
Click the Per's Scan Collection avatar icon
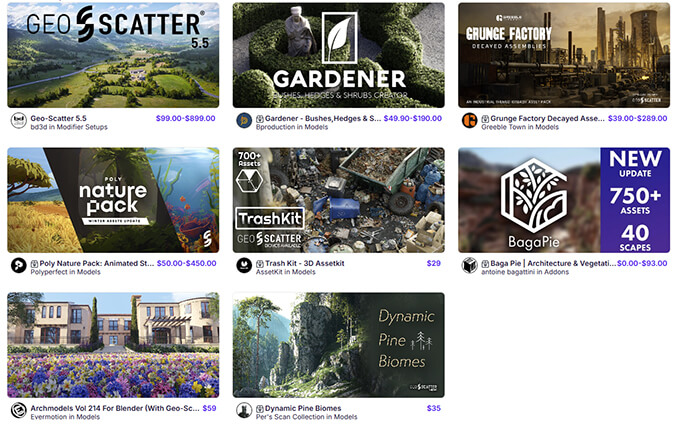click(x=244, y=410)
